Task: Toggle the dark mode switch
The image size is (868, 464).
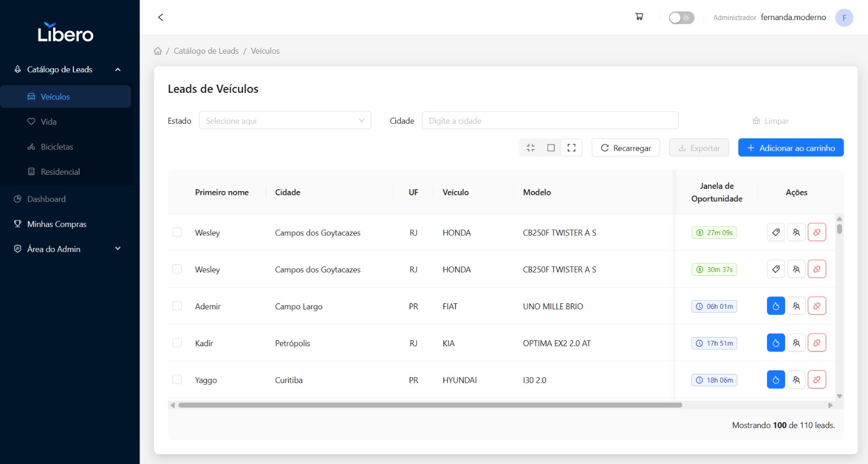Action: (x=681, y=18)
